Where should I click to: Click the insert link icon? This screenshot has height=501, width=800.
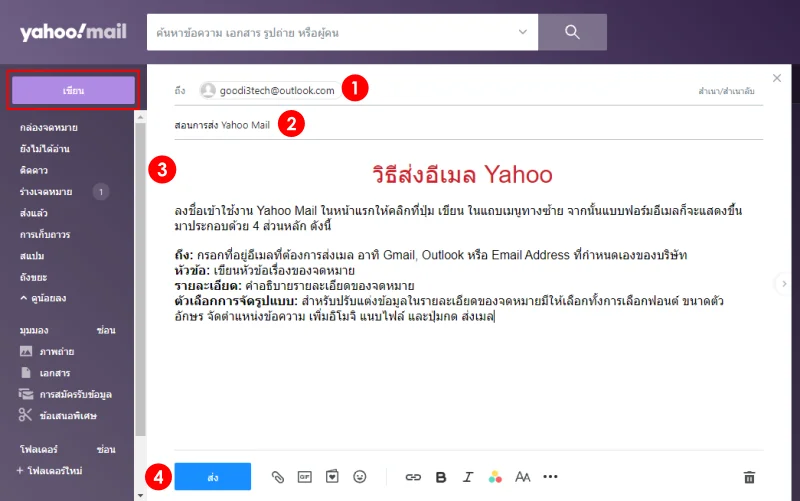[x=413, y=477]
